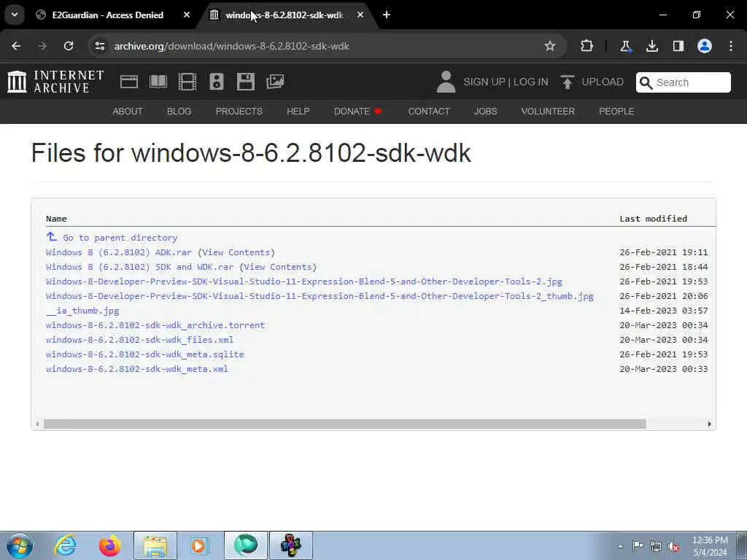This screenshot has height=560, width=747.
Task: Open Chrome Labs flask icon
Action: (625, 46)
